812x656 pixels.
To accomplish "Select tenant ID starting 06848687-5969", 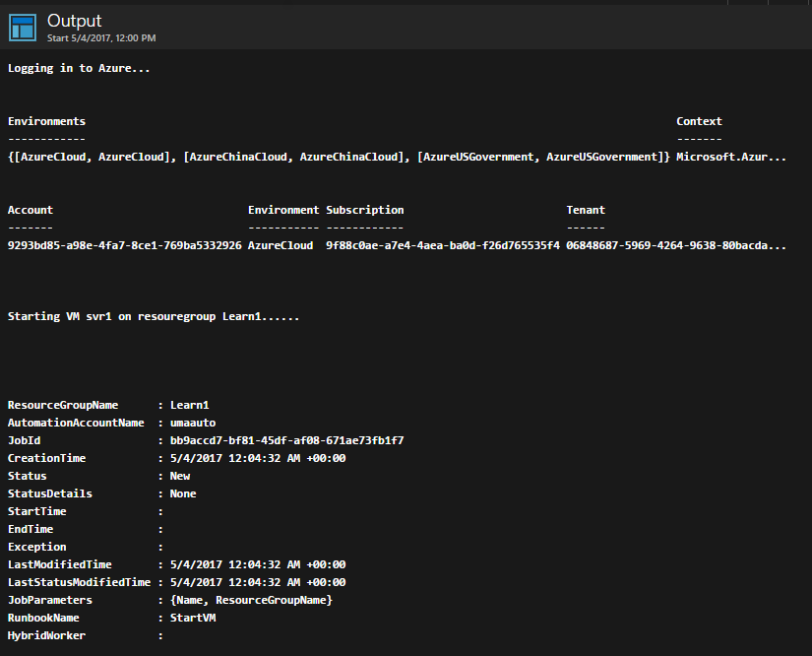I will pyautogui.click(x=676, y=245).
